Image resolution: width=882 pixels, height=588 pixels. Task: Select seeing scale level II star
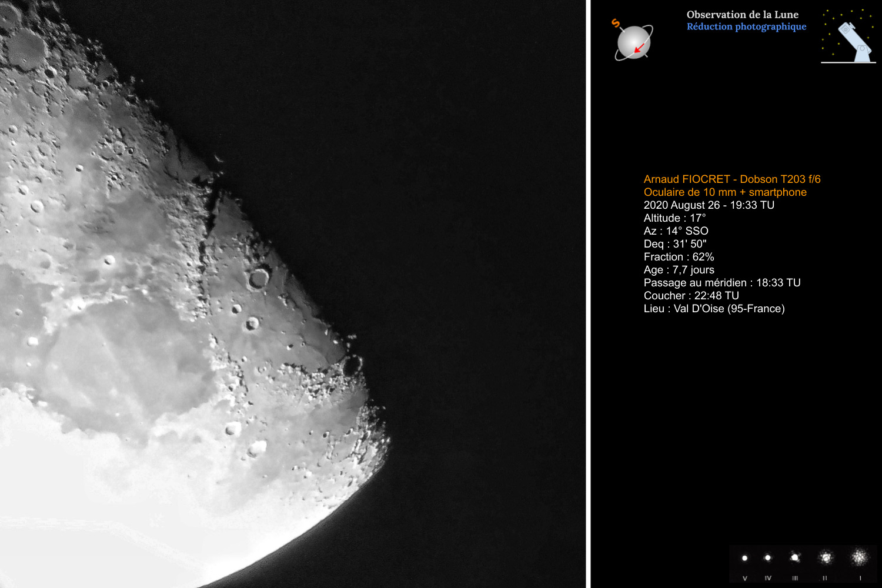826,557
